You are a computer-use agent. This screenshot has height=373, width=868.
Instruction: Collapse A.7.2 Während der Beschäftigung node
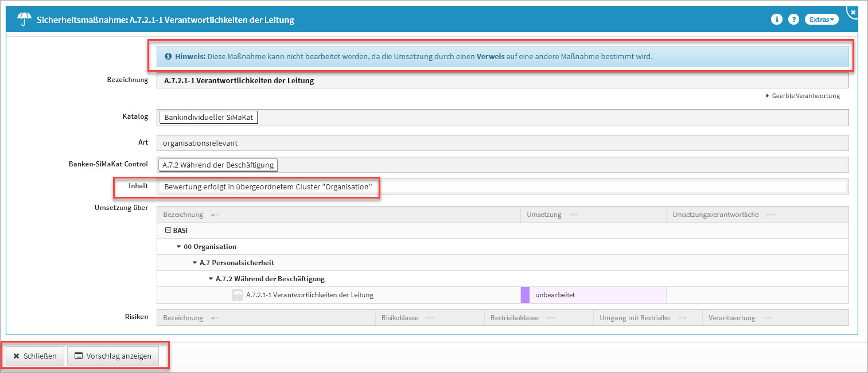211,279
